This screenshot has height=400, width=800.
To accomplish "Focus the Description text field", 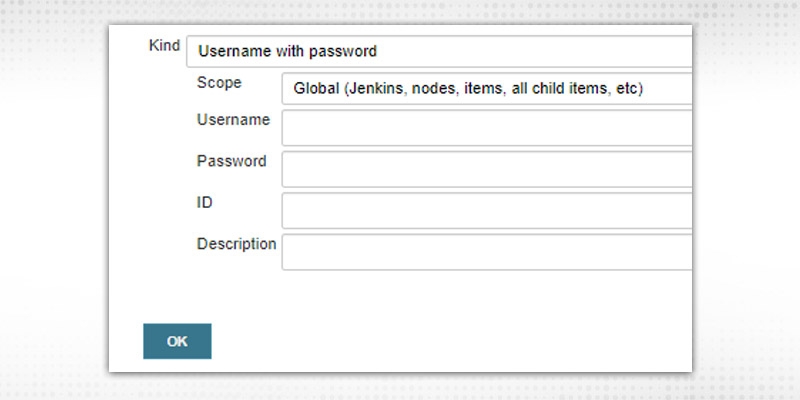I will coord(487,252).
